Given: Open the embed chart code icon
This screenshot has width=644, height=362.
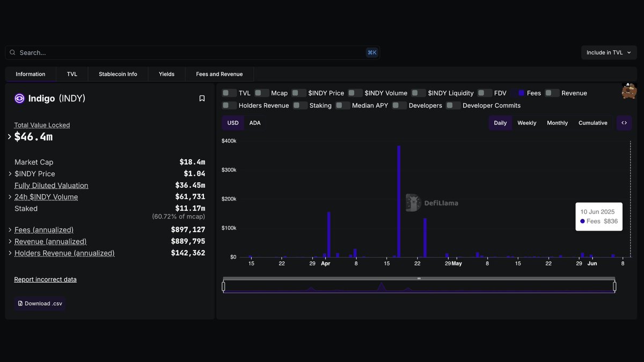Looking at the screenshot, I should tap(624, 123).
